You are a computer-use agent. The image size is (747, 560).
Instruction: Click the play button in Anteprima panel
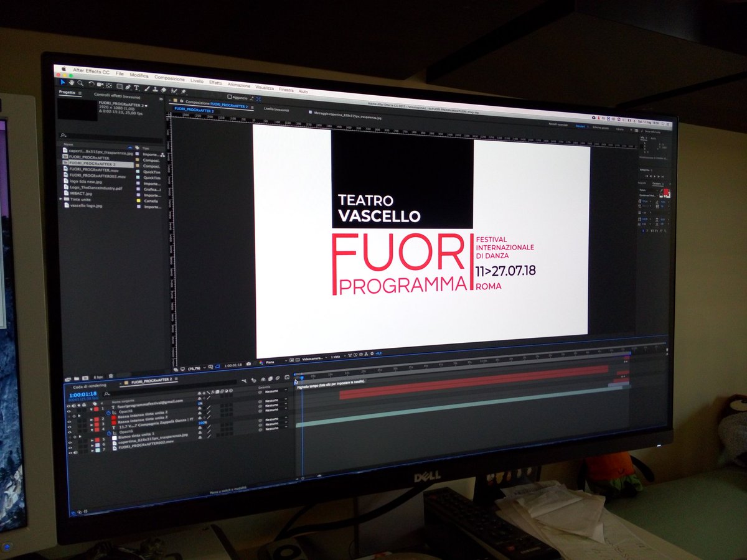pyautogui.click(x=655, y=176)
